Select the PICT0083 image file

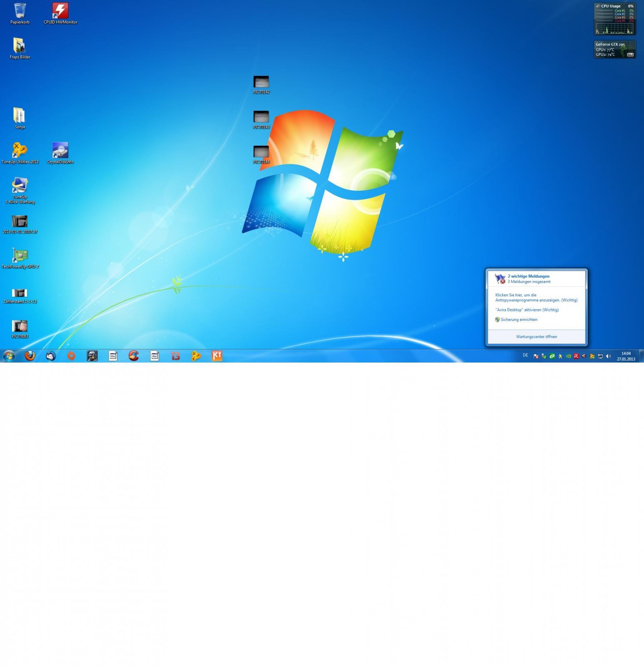click(x=20, y=329)
